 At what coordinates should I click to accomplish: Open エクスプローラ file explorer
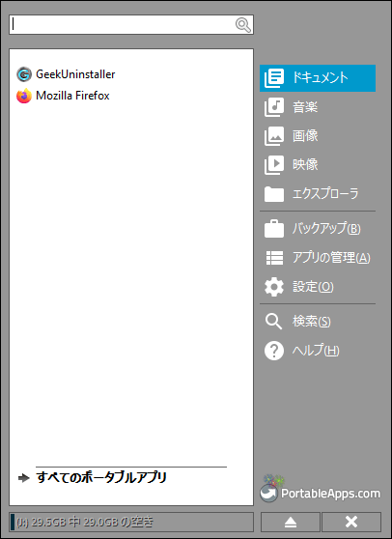[318, 194]
